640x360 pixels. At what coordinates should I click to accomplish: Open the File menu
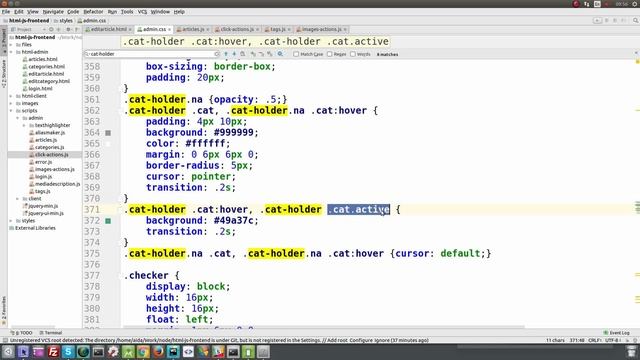click(6, 12)
